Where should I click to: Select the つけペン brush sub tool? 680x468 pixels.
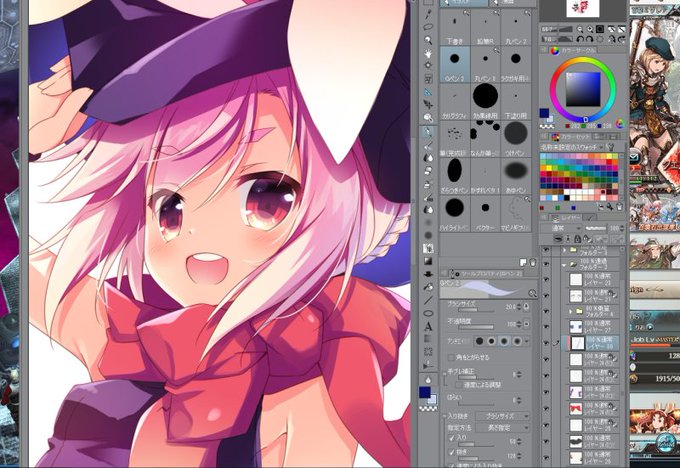click(516, 139)
